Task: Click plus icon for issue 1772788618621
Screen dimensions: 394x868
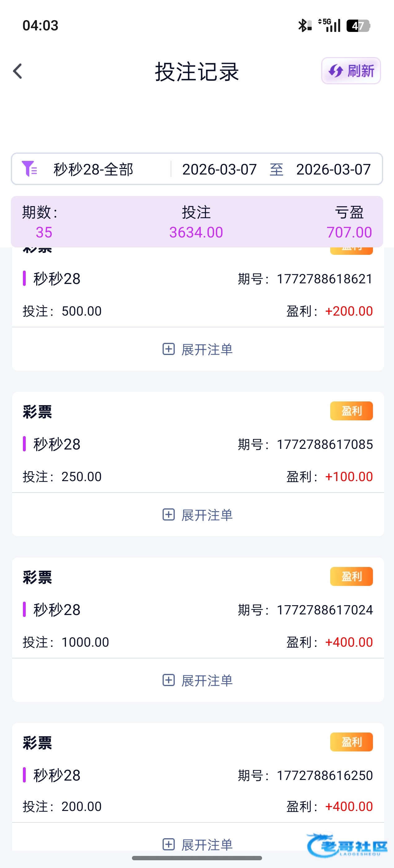Action: [x=169, y=349]
